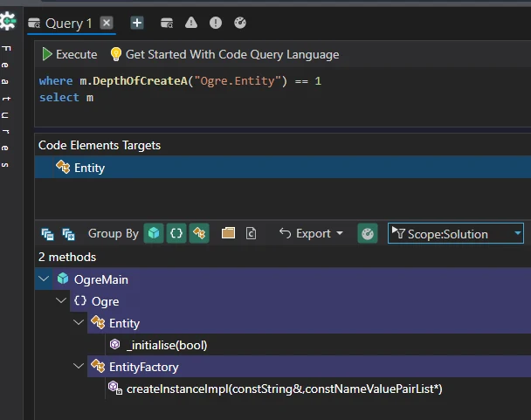Screen dimensions: 531x420
Task: Collapse the OgreMain project node
Action: tap(44, 279)
